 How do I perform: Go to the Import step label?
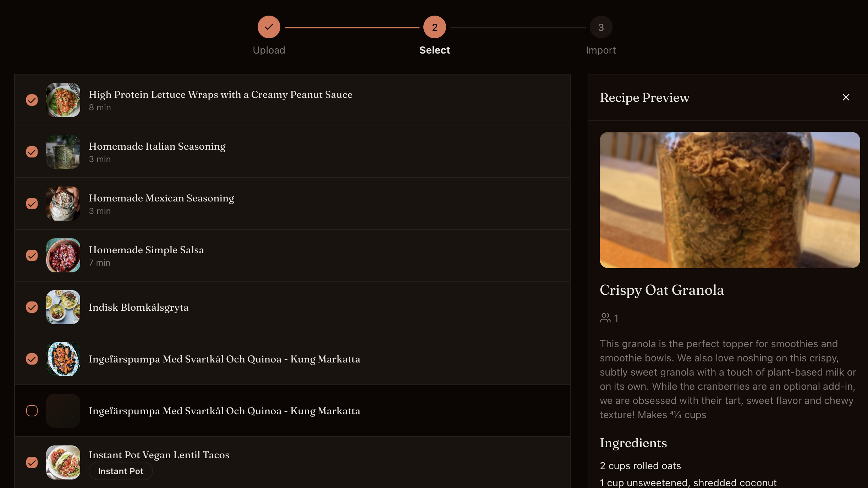pyautogui.click(x=600, y=50)
